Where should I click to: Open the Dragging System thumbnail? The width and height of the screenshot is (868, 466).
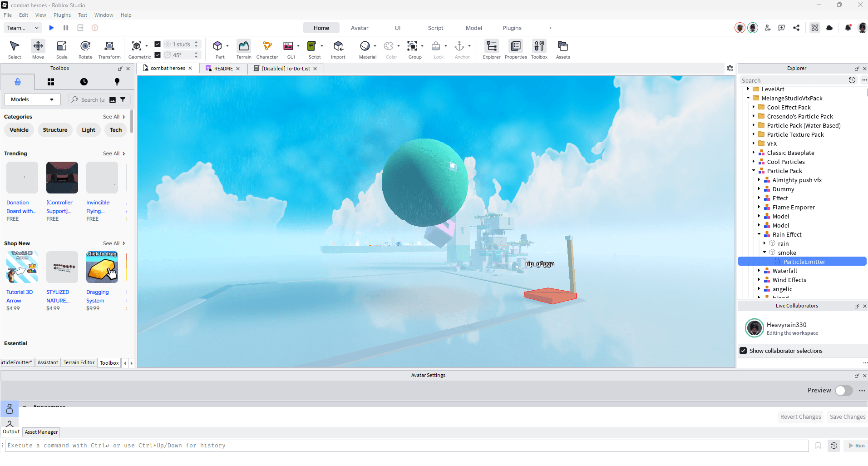(102, 267)
